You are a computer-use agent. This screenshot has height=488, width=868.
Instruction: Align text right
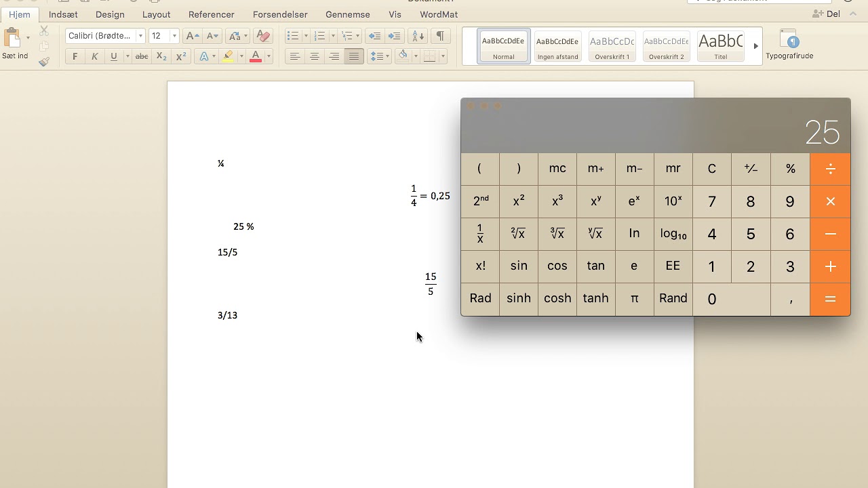[334, 57]
